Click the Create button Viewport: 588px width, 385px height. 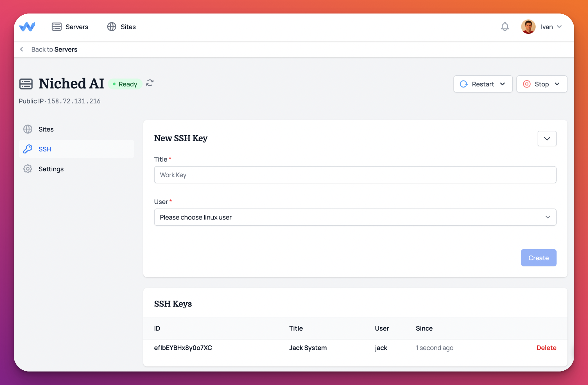539,258
